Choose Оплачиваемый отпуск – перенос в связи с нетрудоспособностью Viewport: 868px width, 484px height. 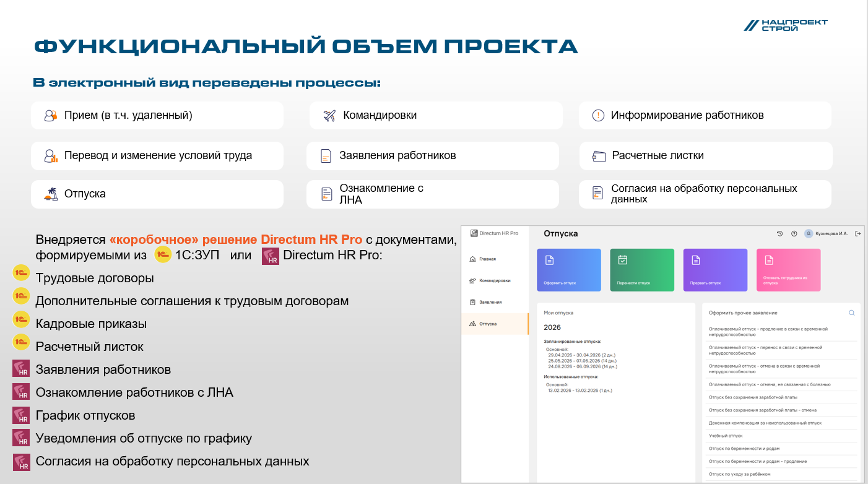pyautogui.click(x=783, y=350)
